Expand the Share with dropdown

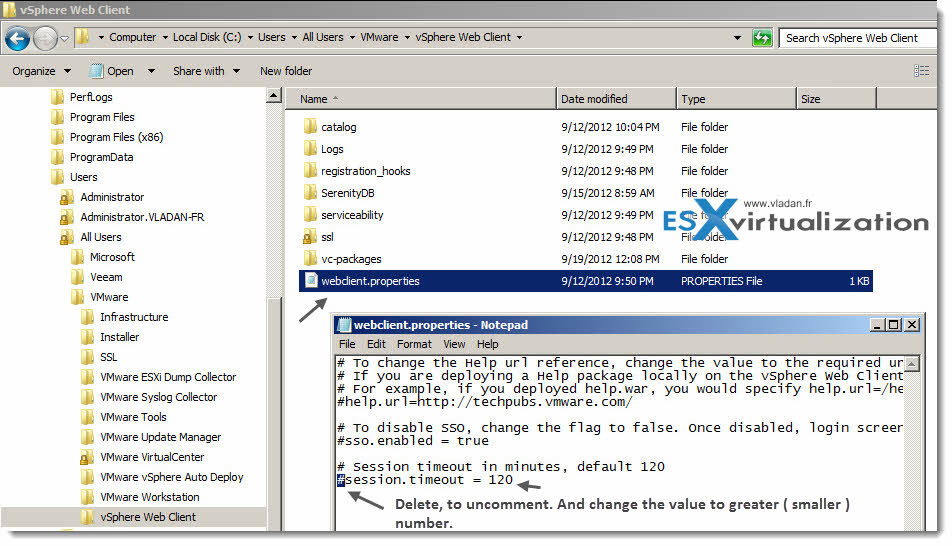(206, 71)
